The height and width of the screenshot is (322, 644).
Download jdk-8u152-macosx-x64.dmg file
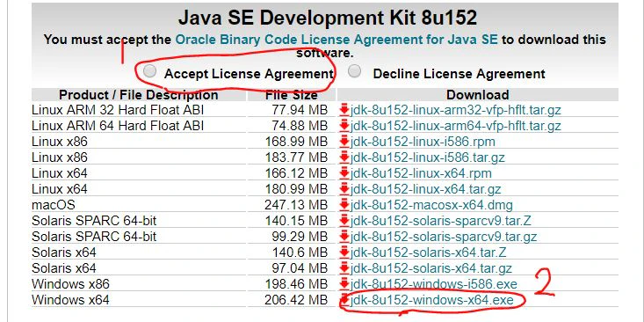coord(431,205)
